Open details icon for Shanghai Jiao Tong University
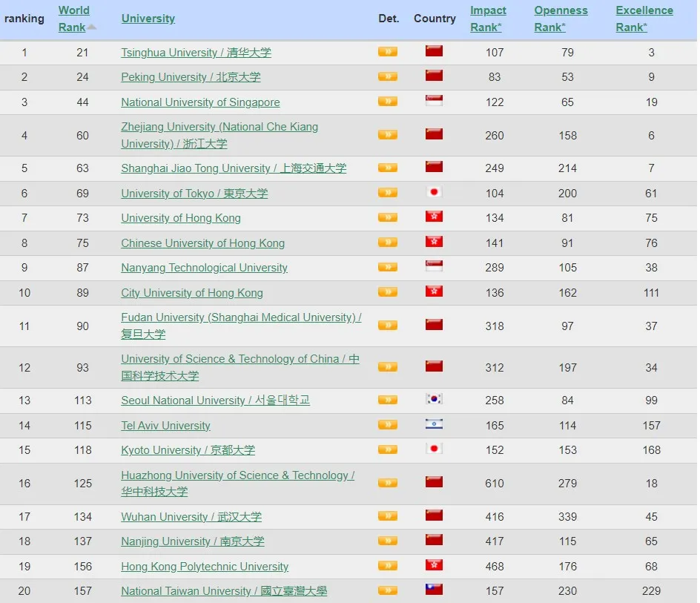The image size is (700, 603). (388, 168)
